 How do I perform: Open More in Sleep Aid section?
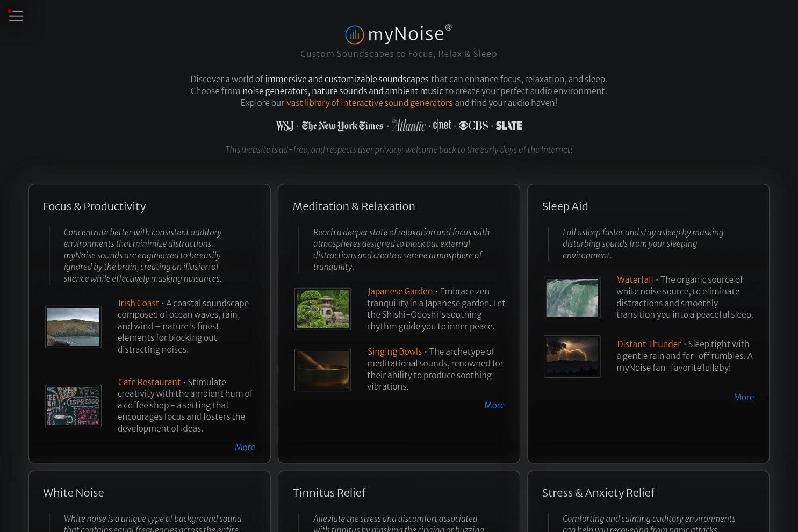coord(744,397)
